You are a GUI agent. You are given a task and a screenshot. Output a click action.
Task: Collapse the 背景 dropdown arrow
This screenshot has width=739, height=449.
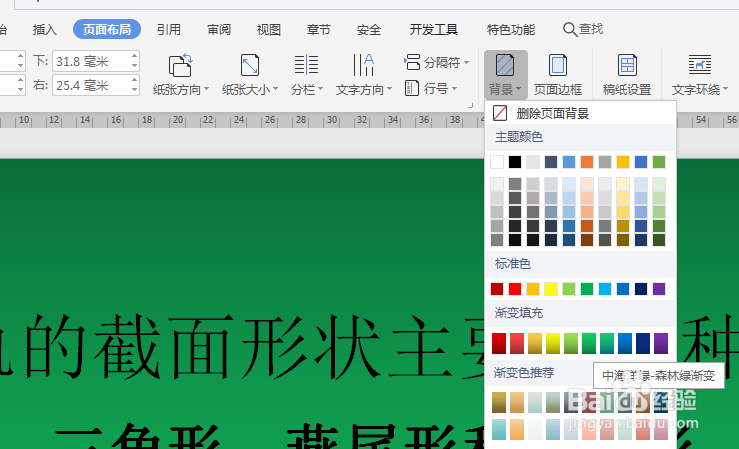(x=518, y=89)
